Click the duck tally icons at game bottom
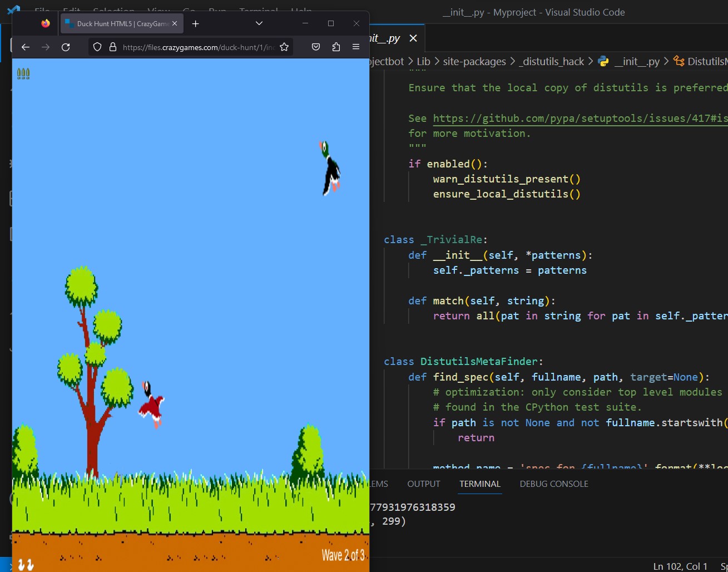This screenshot has height=572, width=728. click(26, 564)
